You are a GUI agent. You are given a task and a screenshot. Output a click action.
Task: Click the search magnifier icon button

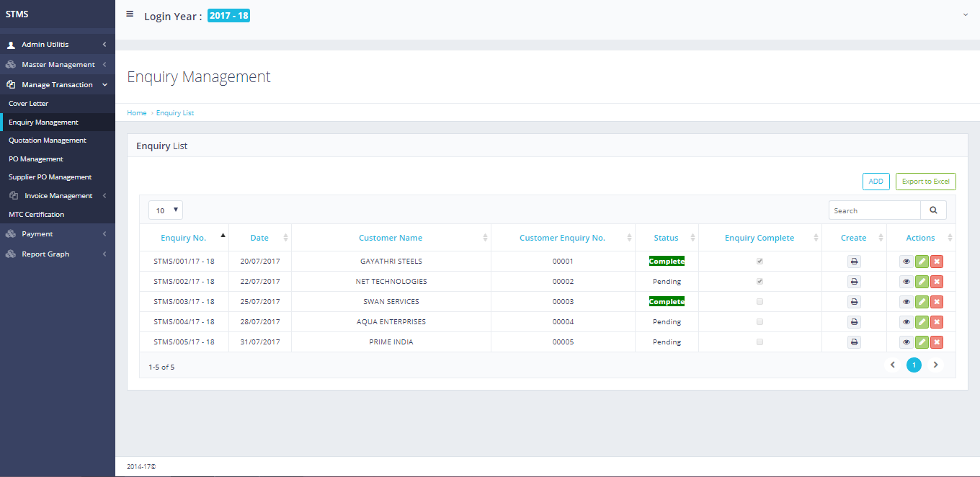(x=933, y=210)
